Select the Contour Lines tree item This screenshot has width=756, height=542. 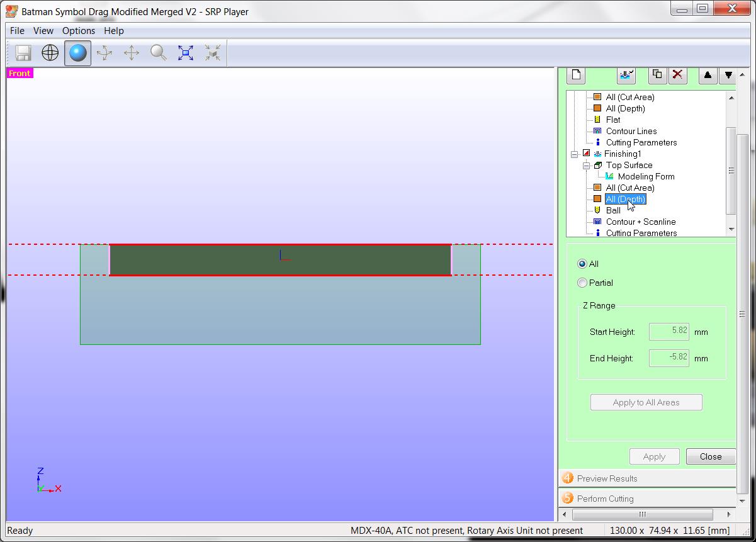[631, 131]
